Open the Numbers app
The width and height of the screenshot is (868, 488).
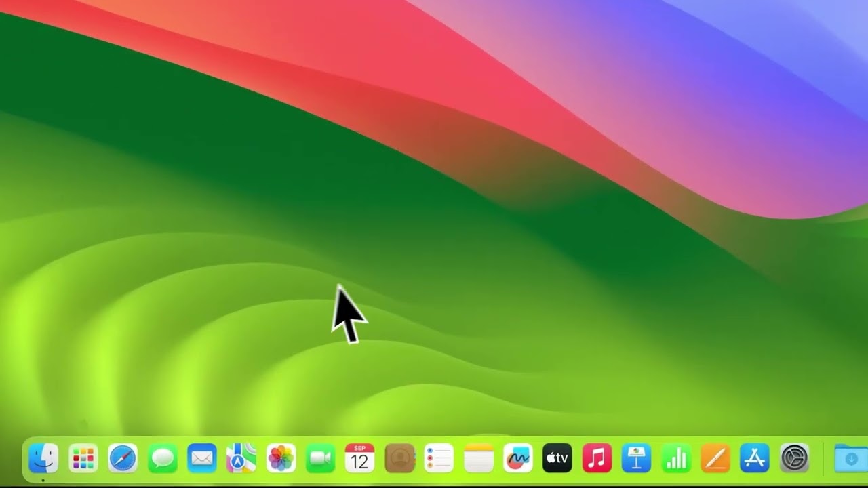[x=676, y=459]
